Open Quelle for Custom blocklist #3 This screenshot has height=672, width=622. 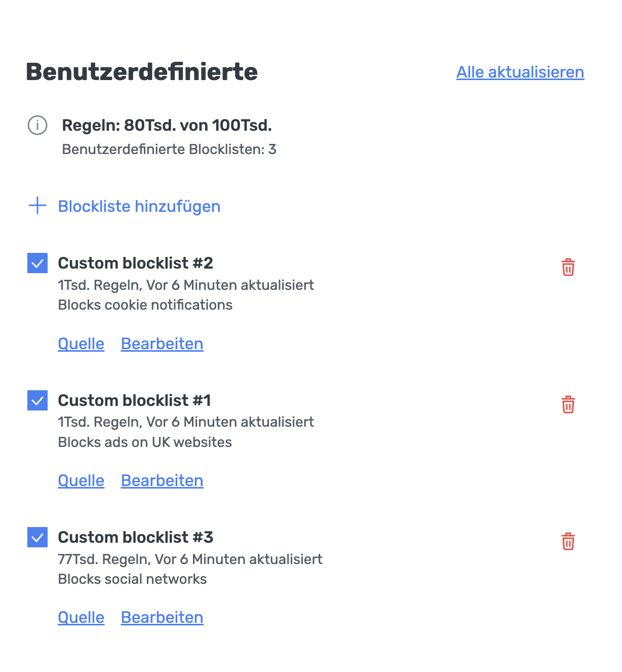click(81, 617)
